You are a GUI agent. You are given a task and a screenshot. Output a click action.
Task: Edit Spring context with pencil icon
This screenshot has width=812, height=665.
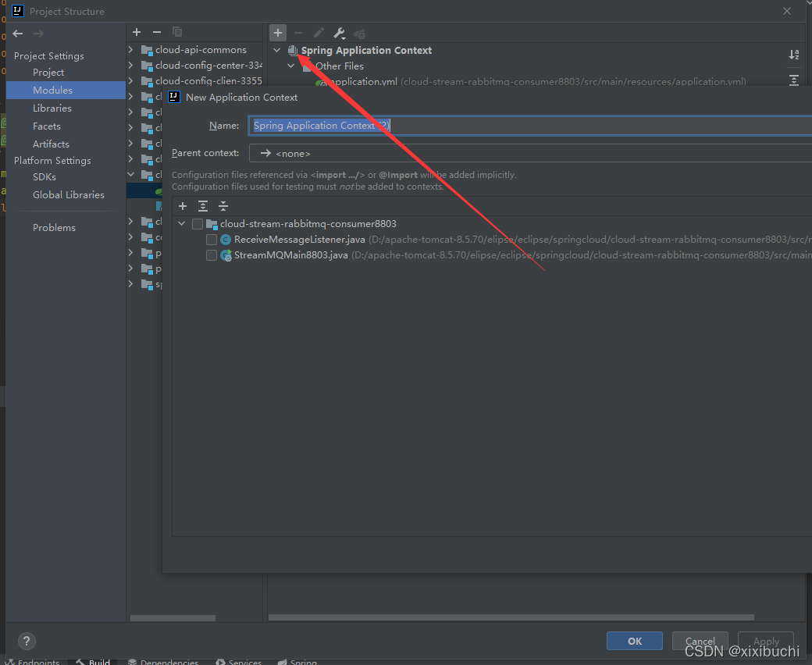tap(319, 33)
